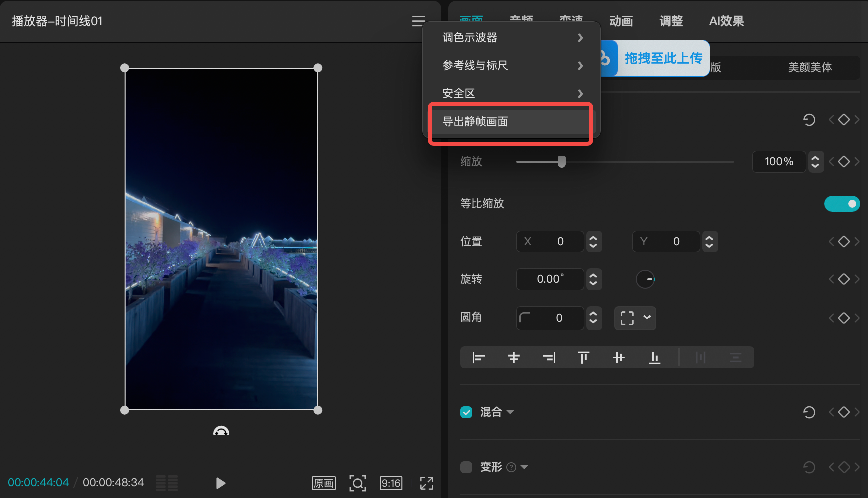Click the align left icon
Screen dimensions: 868x498
tap(478, 358)
